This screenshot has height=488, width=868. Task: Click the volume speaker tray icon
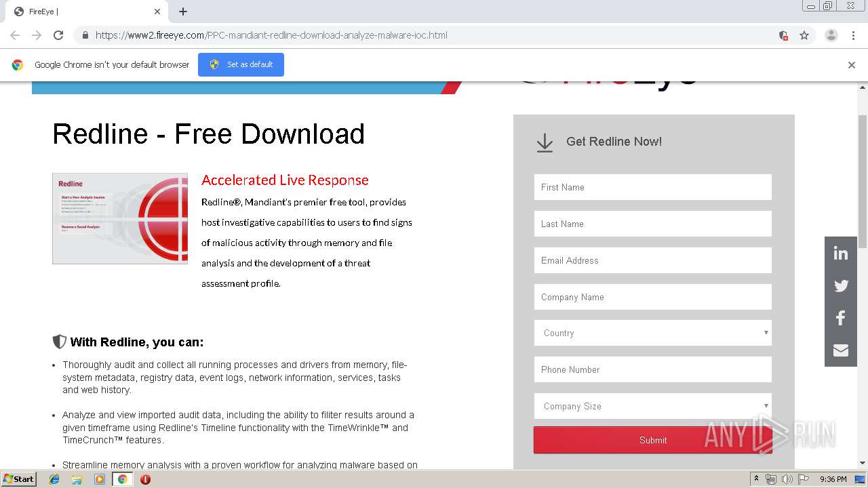pos(787,479)
